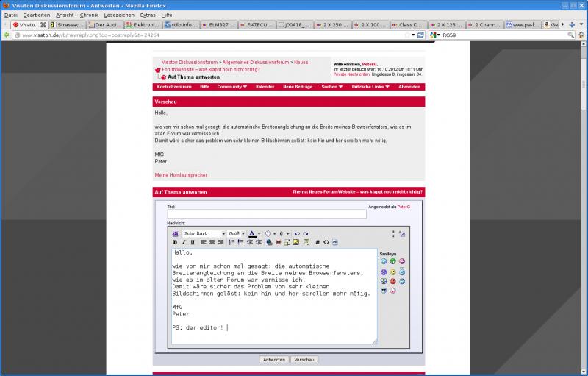Click the Antworten submit button
Image resolution: width=588 pixels, height=376 pixels.
click(x=274, y=360)
